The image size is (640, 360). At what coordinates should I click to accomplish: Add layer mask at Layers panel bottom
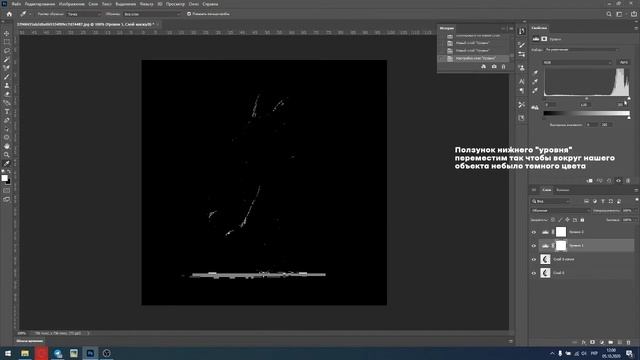click(x=593, y=342)
